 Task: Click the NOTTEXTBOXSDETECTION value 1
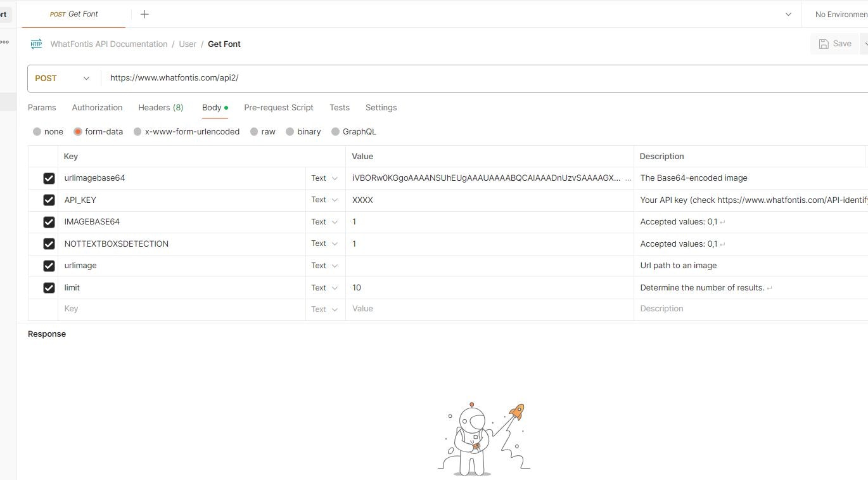[x=354, y=243]
